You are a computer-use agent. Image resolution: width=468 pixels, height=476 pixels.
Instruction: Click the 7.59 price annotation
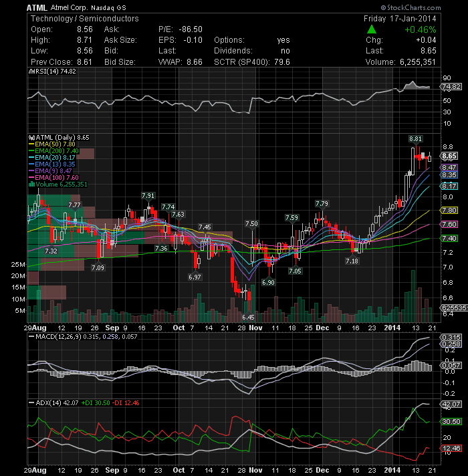point(291,218)
